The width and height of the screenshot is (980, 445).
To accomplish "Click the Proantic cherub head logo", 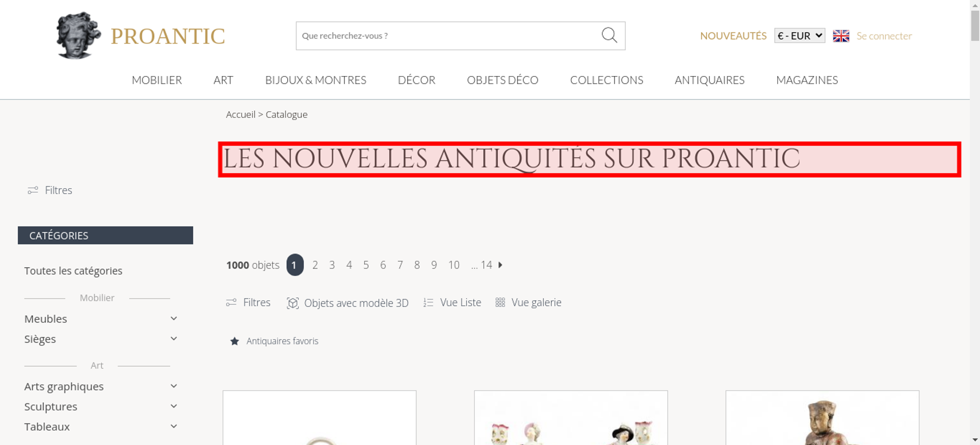I will click(x=78, y=35).
